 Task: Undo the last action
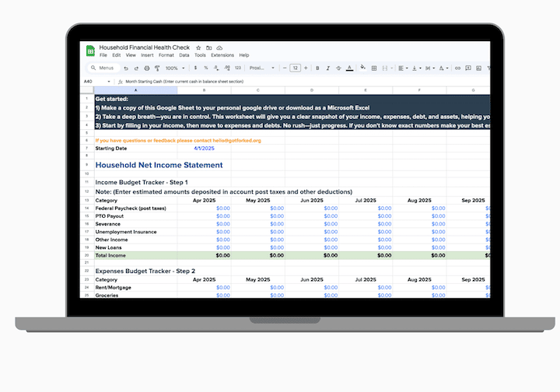click(x=126, y=68)
